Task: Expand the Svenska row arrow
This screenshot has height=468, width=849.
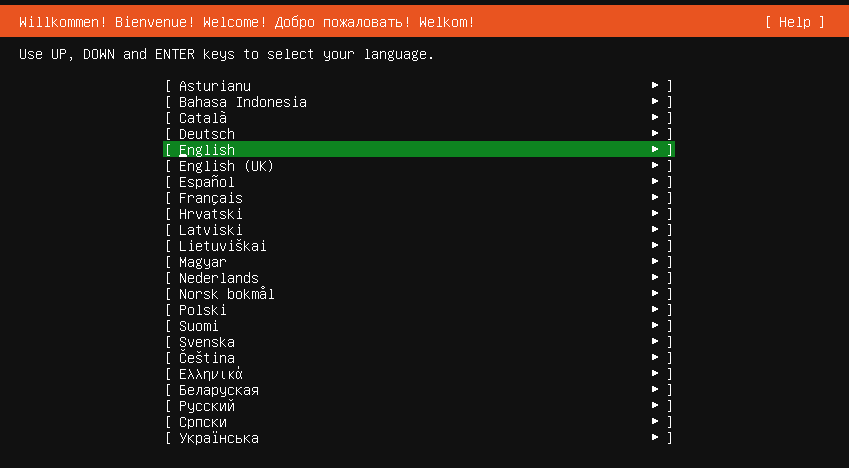Action: tap(655, 341)
